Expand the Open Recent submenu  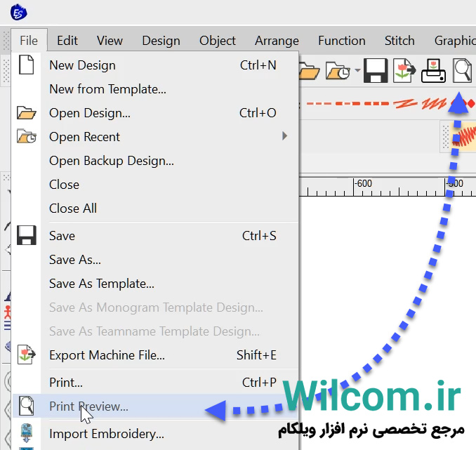tap(155, 137)
